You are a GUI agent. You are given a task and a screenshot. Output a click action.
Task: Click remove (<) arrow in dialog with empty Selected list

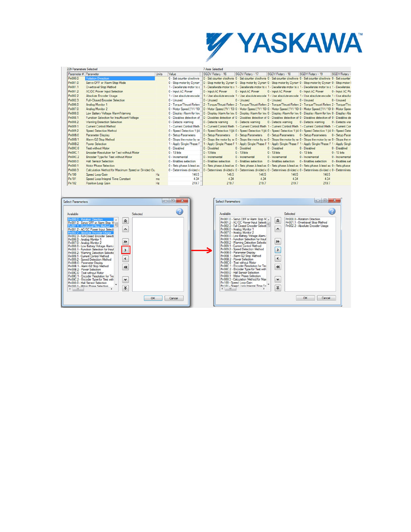pos(125,258)
